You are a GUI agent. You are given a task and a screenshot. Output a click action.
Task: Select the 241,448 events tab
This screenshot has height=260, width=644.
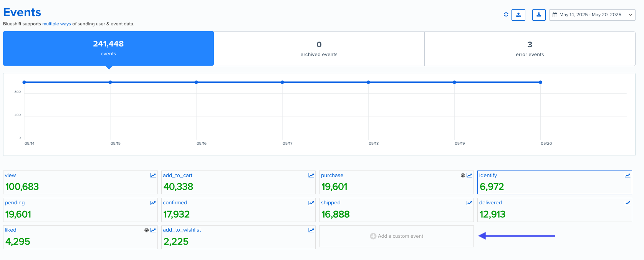point(108,48)
